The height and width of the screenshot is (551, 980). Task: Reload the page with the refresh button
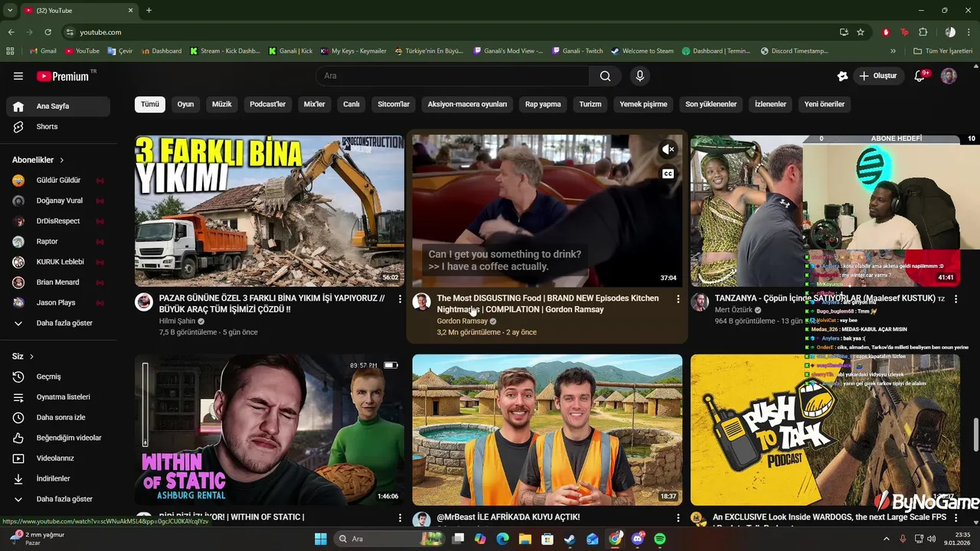(x=47, y=32)
